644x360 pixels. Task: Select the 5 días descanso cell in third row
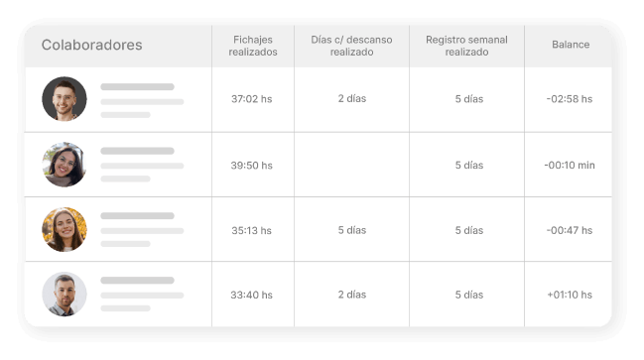[352, 230]
